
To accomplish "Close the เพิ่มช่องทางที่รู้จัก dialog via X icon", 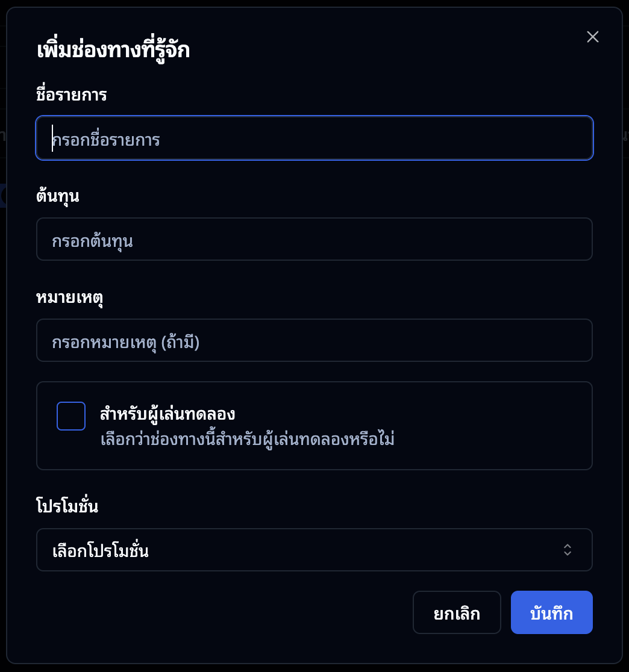I will [592, 37].
